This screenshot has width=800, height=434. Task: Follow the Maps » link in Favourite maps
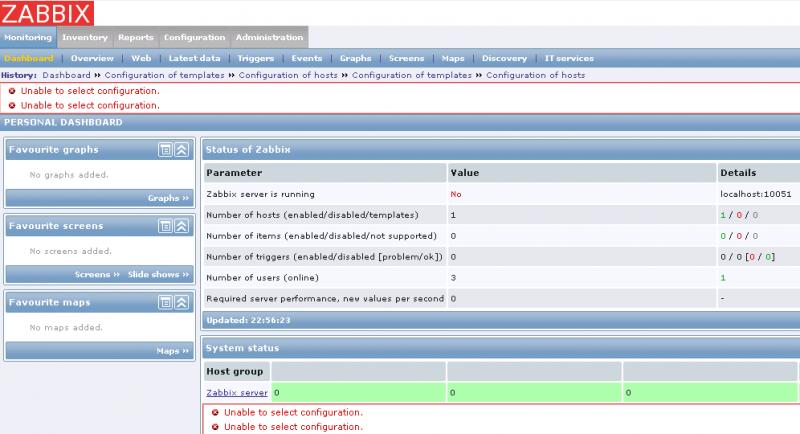172,351
